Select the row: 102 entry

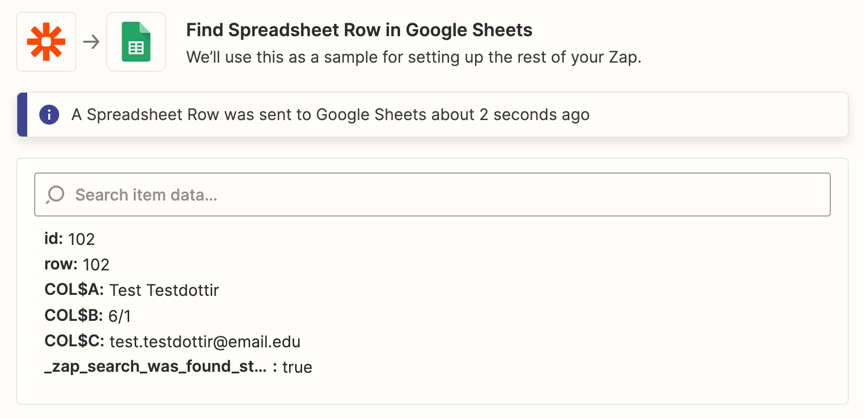pos(77,265)
